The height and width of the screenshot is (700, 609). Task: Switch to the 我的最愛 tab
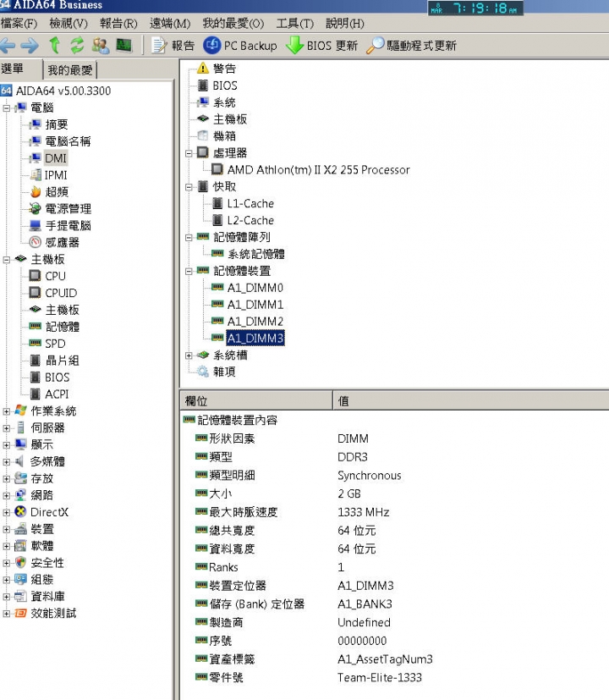(69, 70)
